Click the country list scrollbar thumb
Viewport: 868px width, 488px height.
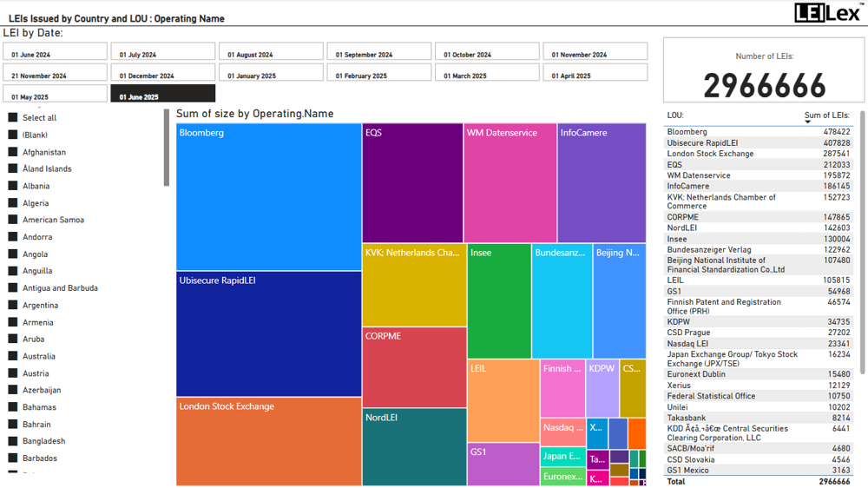(x=166, y=148)
